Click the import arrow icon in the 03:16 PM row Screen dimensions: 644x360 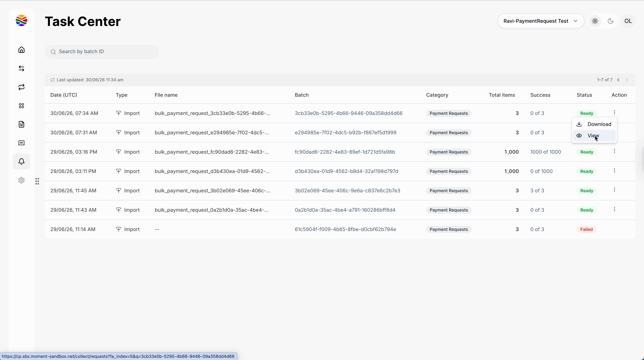point(118,152)
